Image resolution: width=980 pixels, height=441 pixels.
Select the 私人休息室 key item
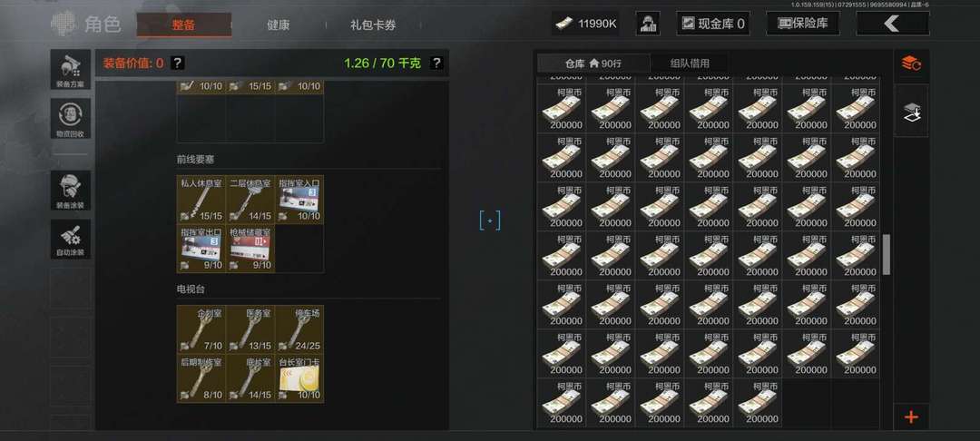(201, 200)
